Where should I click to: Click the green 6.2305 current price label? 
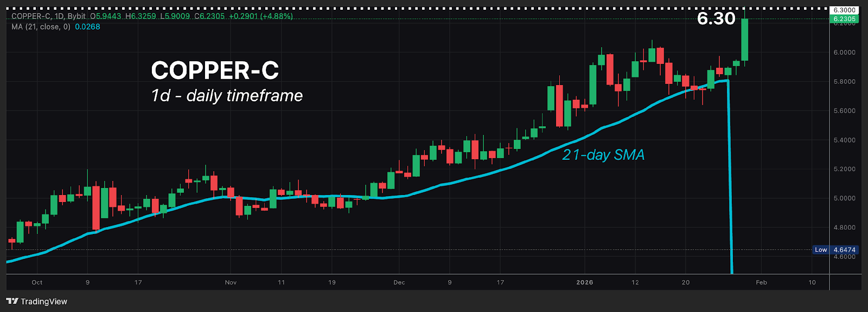[x=845, y=19]
